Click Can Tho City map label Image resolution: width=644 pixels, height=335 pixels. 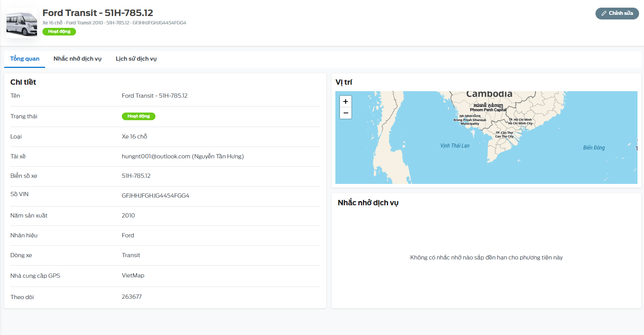(504, 136)
